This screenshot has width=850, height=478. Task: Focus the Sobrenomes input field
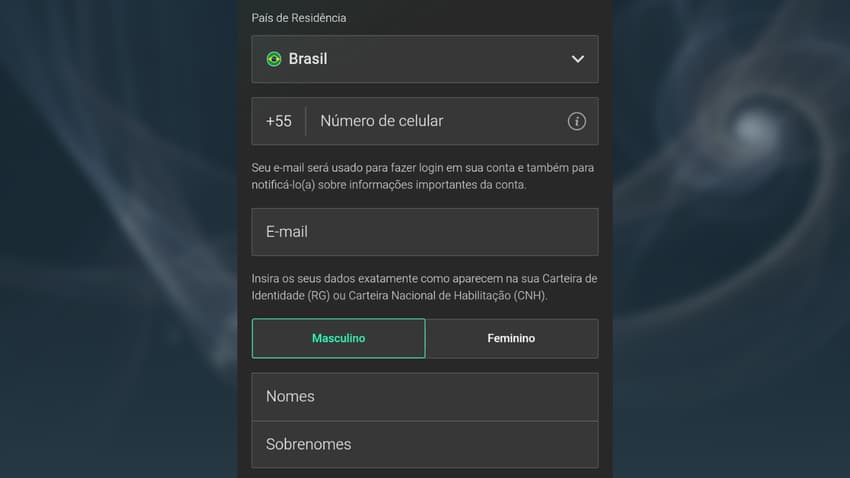tap(424, 444)
